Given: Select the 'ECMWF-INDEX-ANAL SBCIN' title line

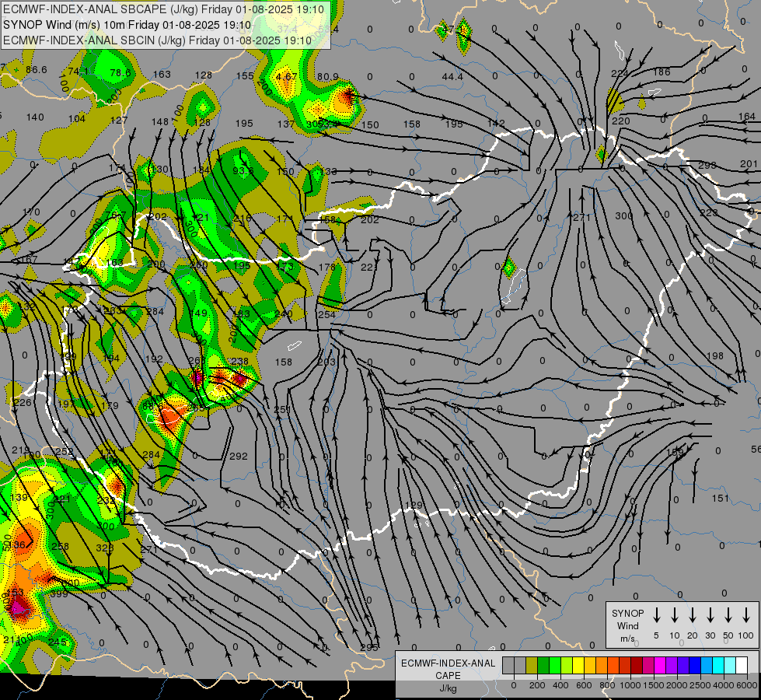Looking at the screenshot, I should pos(157,40).
